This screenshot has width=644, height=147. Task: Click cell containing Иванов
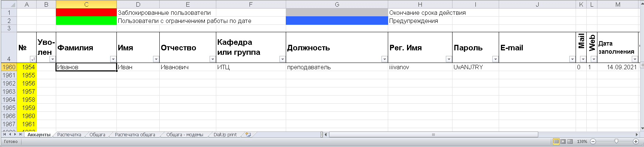(86, 67)
